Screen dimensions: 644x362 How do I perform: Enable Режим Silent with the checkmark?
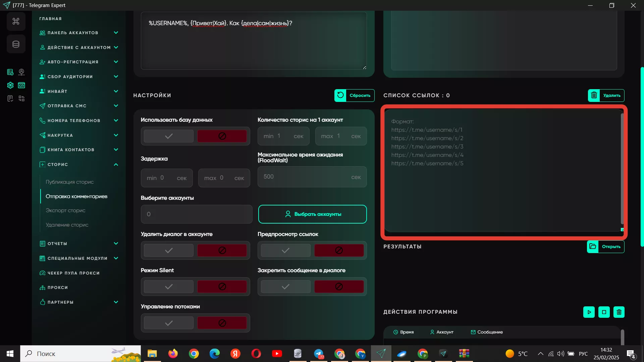coord(169,287)
